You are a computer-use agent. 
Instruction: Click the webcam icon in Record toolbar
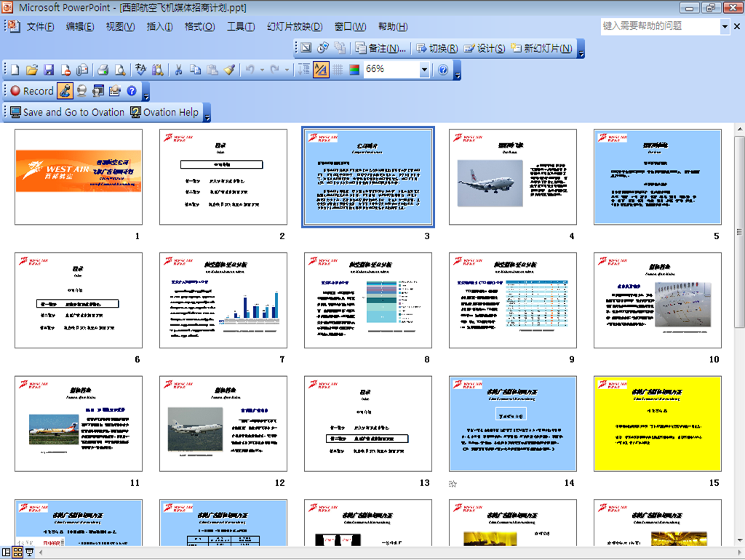point(81,91)
